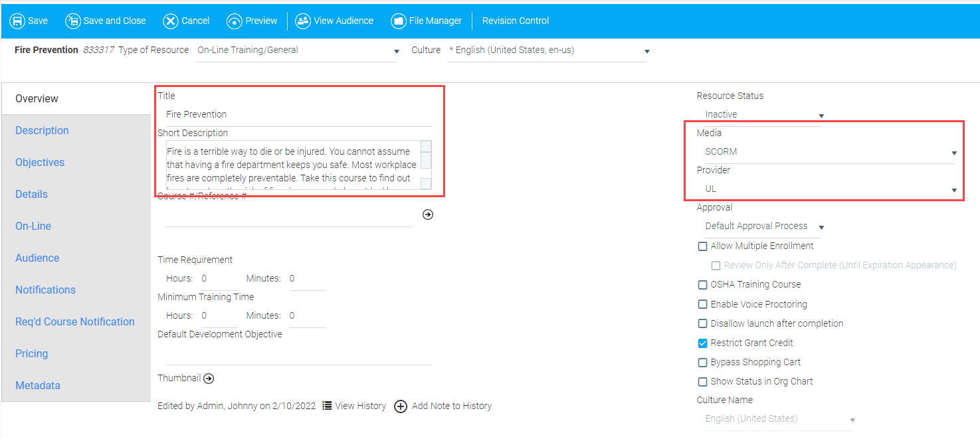Open the Resource Status dropdown
The width and height of the screenshot is (980, 439).
pos(821,116)
